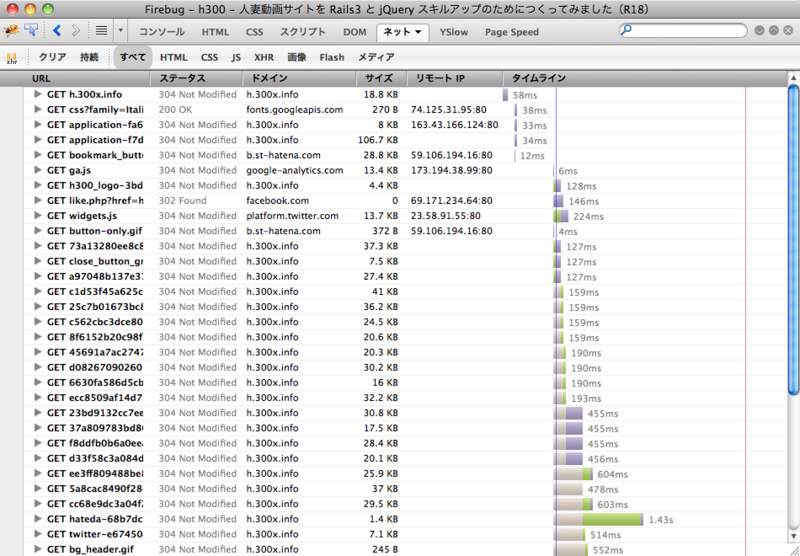Viewport: 800px width, 556px height.
Task: Sort by the ドメイン column header
Action: (x=299, y=78)
